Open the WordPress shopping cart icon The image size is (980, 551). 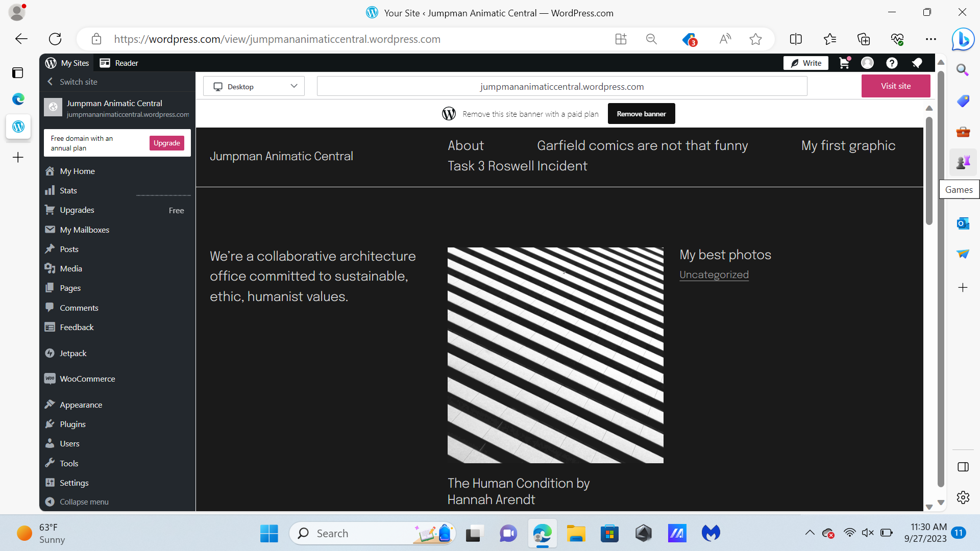click(844, 63)
